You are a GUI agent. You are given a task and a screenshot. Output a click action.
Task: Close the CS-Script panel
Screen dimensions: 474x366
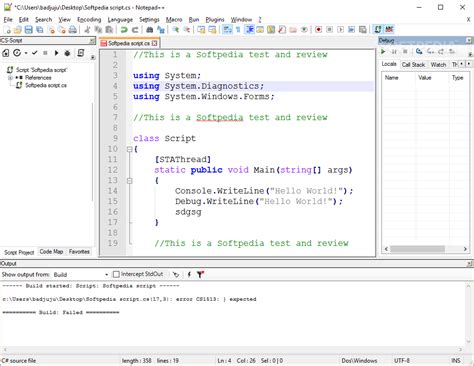point(92,41)
